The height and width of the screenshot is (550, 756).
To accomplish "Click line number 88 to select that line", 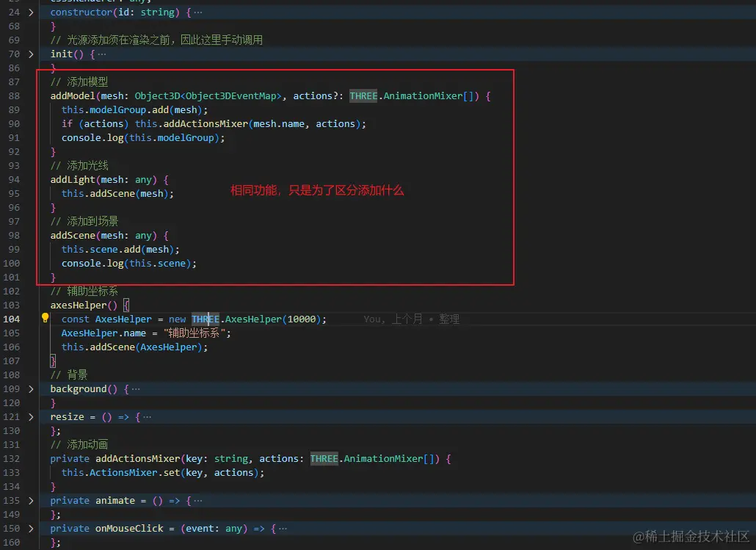I will tap(13, 95).
